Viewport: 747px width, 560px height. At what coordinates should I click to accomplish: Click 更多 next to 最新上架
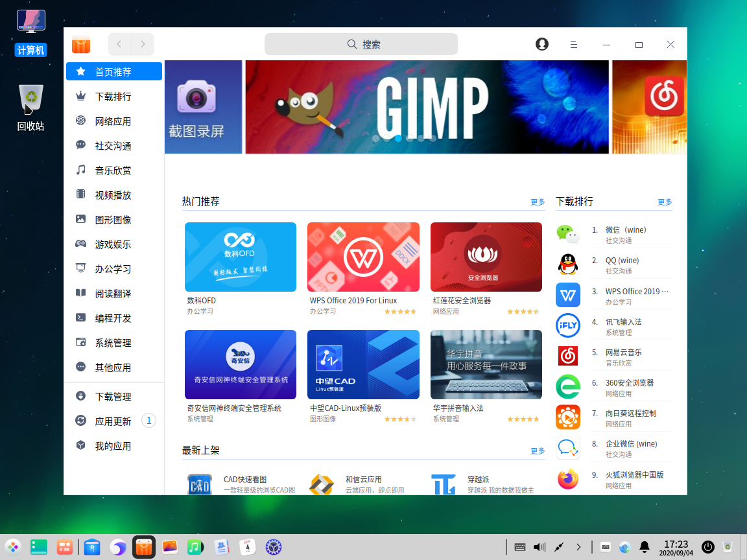[x=538, y=450]
